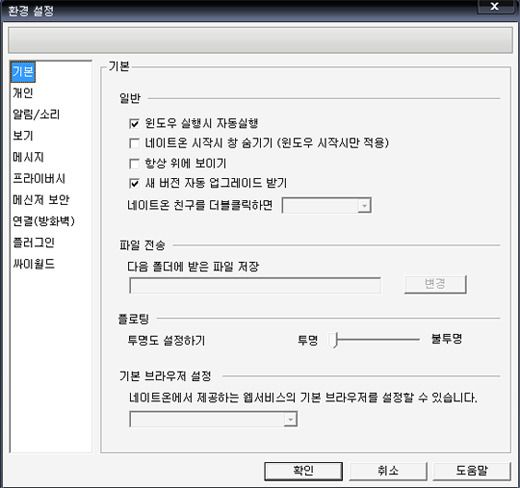520x488 pixels.
Task: Click the 투명도 transparency slider handle
Action: pyautogui.click(x=334, y=340)
